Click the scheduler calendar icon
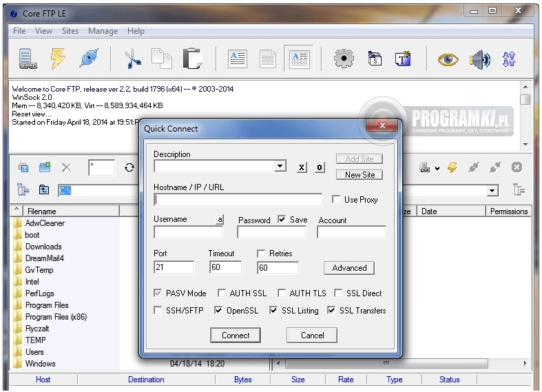Screen dimensions: 542x392 coord(375,59)
